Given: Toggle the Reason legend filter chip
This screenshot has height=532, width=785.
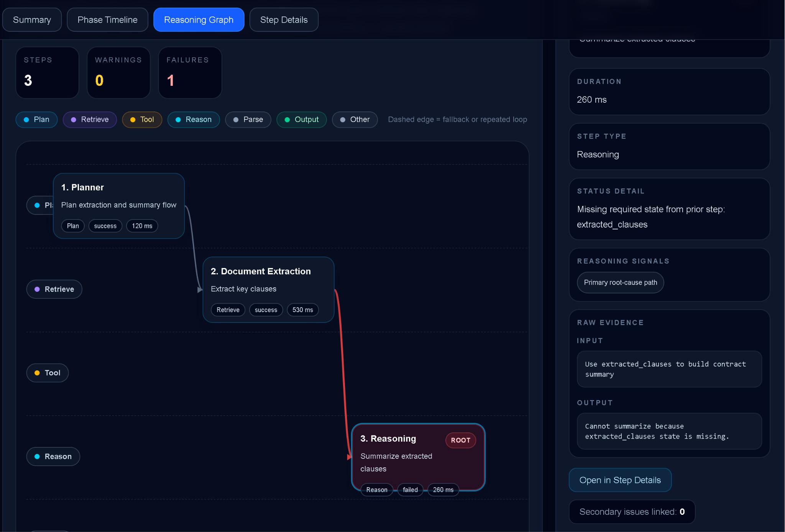Looking at the screenshot, I should click(194, 119).
